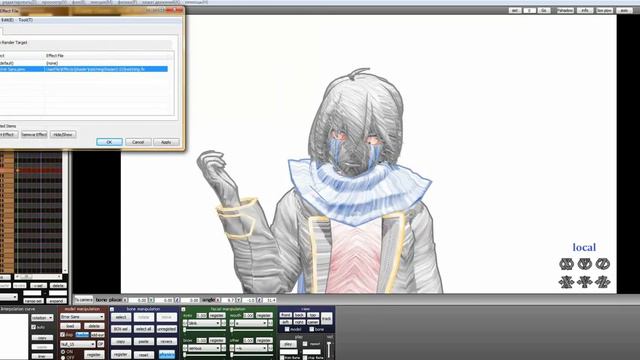Toggle the physics button

(x=167, y=355)
